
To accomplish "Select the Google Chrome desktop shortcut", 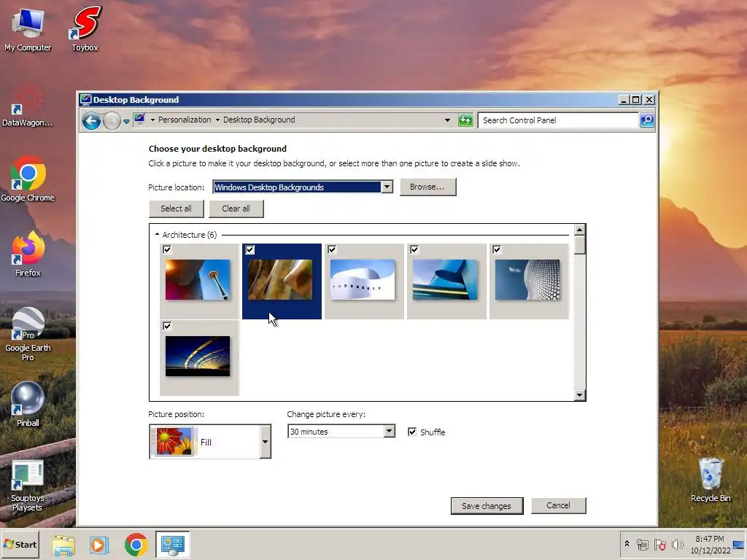I will [28, 179].
